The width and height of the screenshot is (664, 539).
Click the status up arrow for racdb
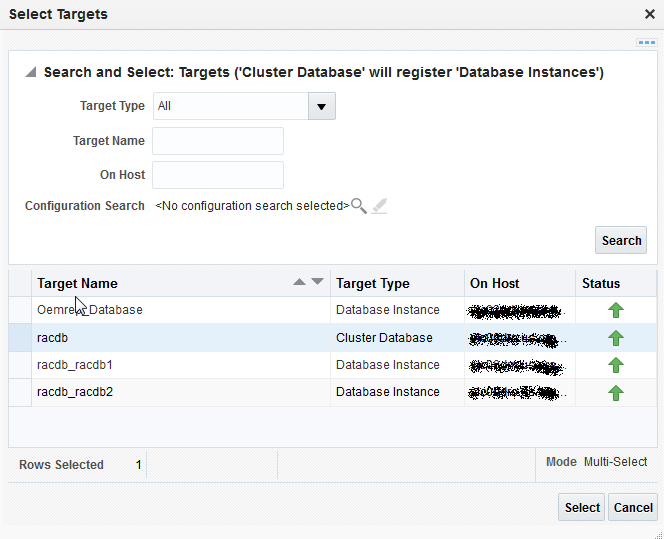(616, 338)
